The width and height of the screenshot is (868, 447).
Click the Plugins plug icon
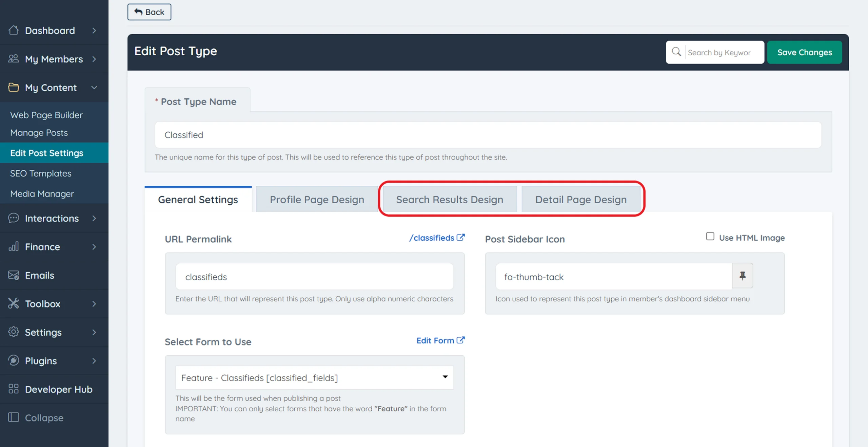point(14,360)
